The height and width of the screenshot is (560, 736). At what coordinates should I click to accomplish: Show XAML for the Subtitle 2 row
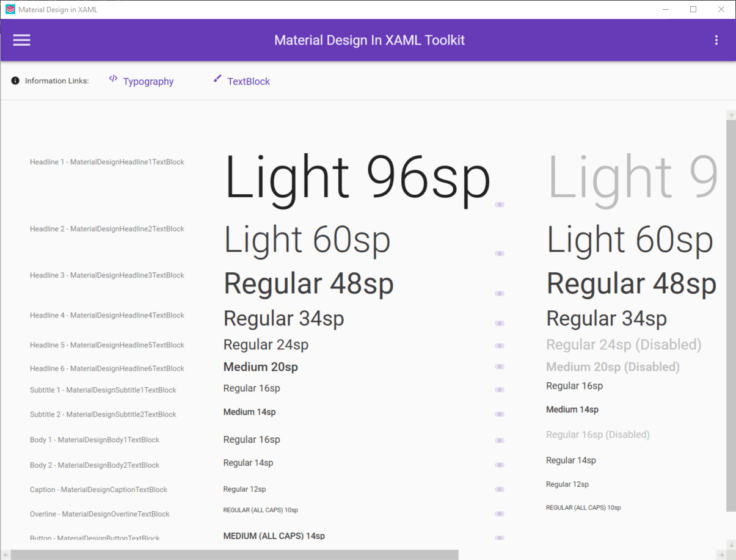pos(500,414)
